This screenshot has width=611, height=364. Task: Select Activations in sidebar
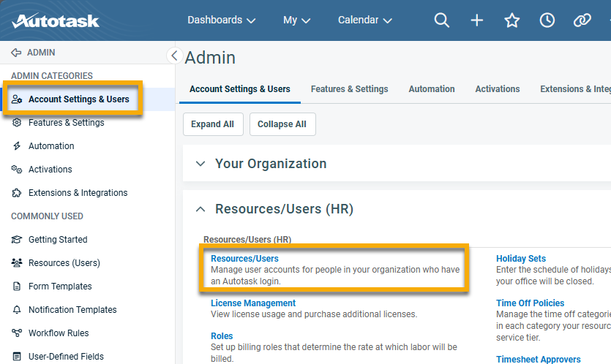pos(50,170)
